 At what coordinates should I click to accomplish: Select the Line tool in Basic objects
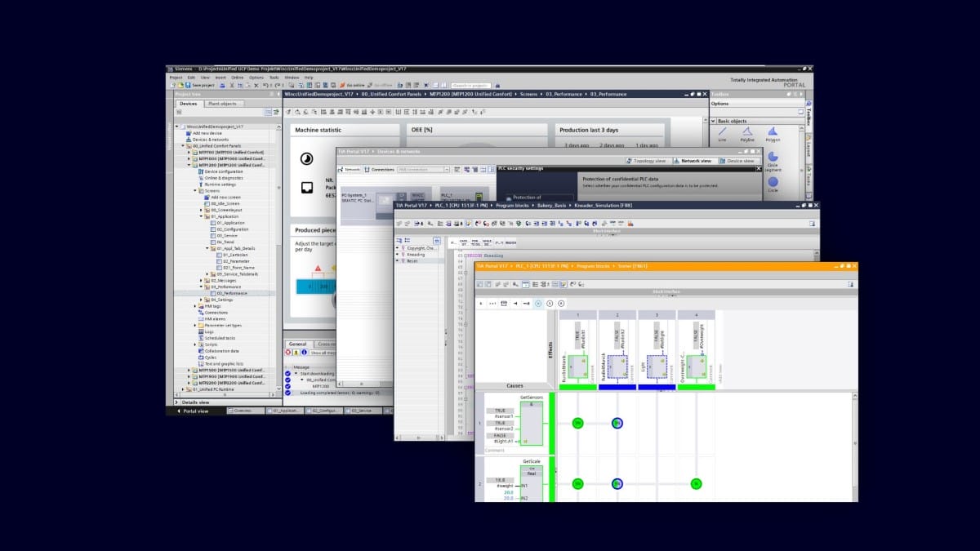click(x=722, y=132)
